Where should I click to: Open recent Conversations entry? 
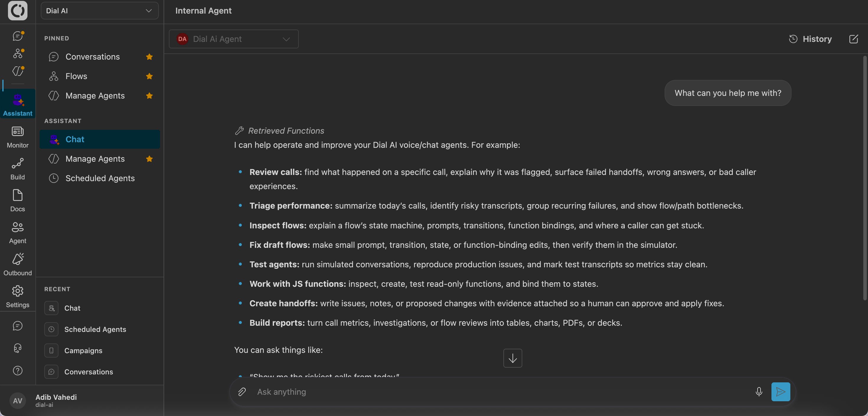coord(100,372)
